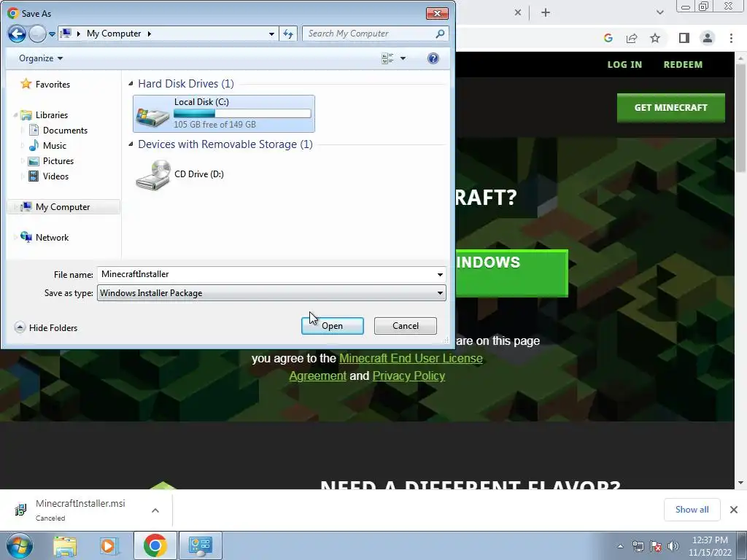This screenshot has width=747, height=560.
Task: Open Chrome three-dot menu
Action: [731, 38]
